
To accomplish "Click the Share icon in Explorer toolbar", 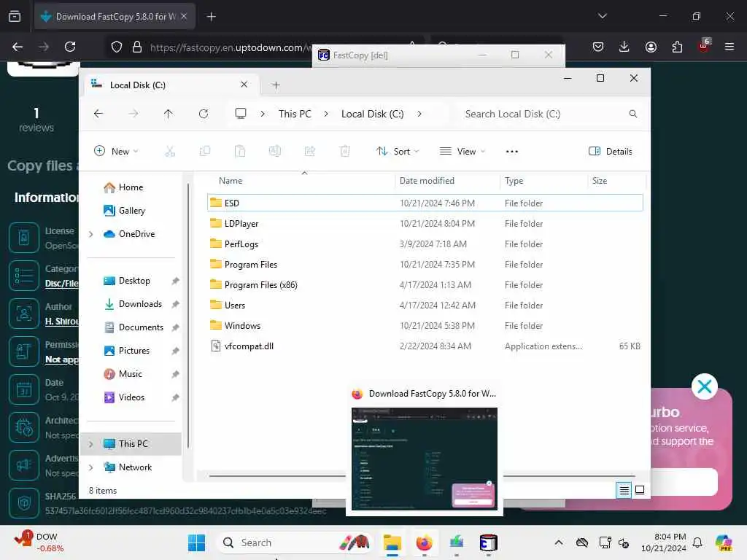I will click(309, 152).
